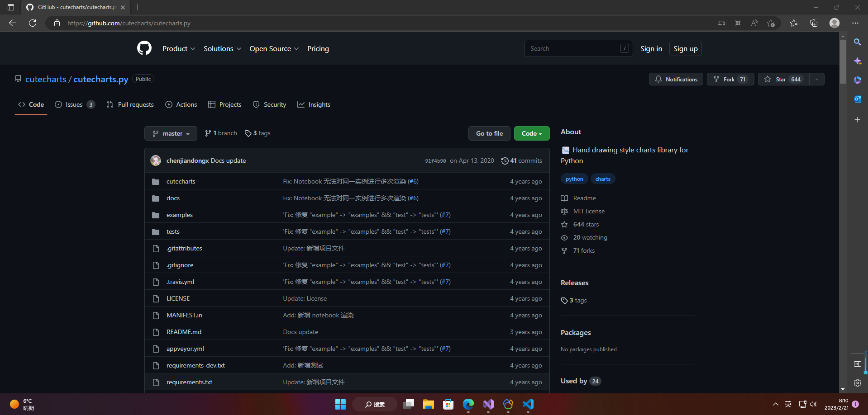The width and height of the screenshot is (868, 415).
Task: Expand the Open Source menu
Action: coord(274,48)
